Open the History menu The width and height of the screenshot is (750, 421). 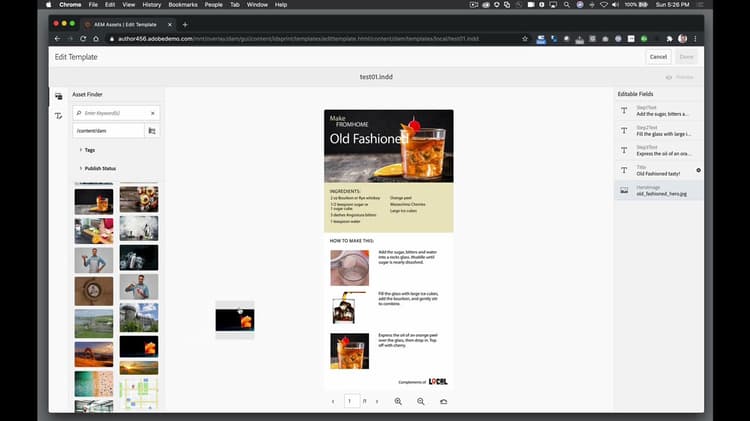pyautogui.click(x=152, y=5)
